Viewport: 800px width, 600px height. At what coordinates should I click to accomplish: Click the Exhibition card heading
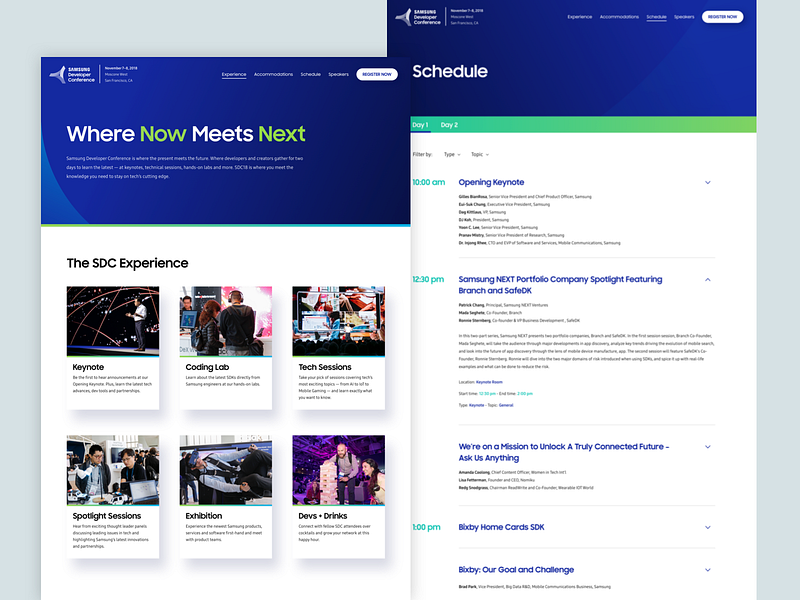(204, 516)
